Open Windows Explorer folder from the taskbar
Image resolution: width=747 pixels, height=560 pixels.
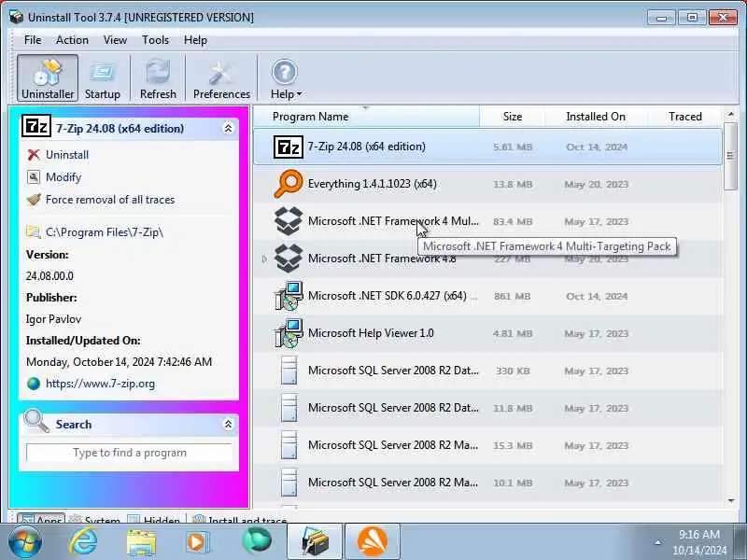click(x=141, y=542)
